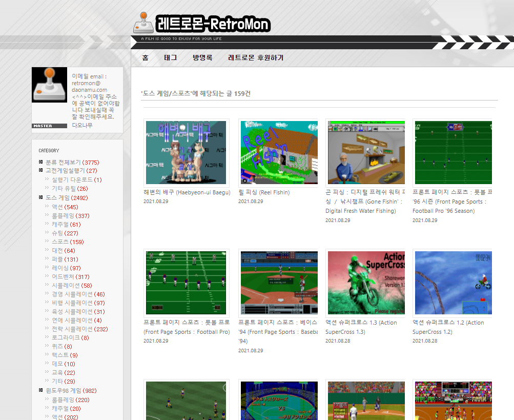Open the 레트로몬-RetroMon blog title
The image size is (514, 420).
[x=213, y=24]
